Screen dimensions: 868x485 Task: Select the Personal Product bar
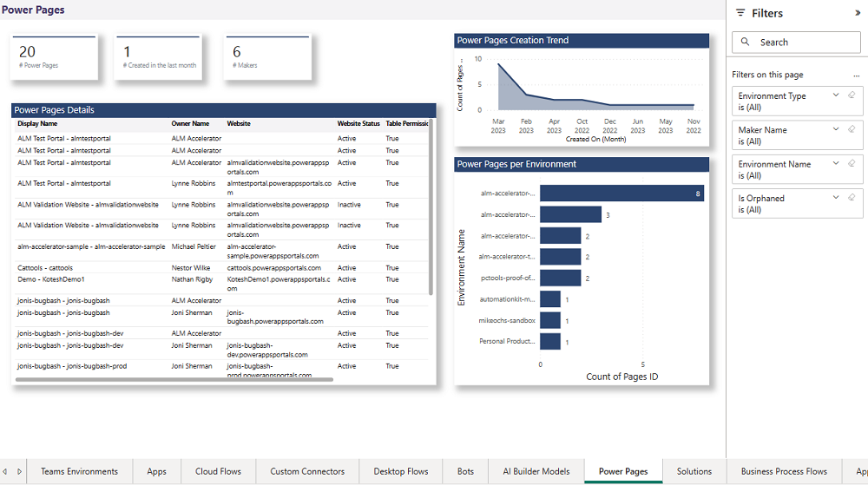pos(550,342)
